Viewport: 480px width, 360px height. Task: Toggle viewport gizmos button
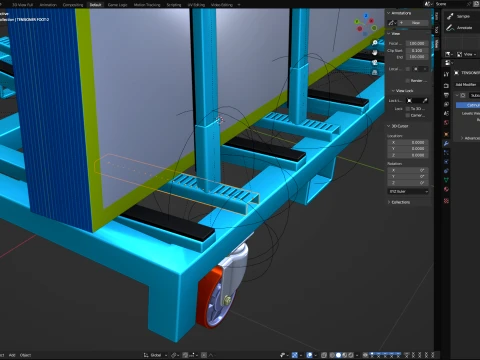coord(295,355)
